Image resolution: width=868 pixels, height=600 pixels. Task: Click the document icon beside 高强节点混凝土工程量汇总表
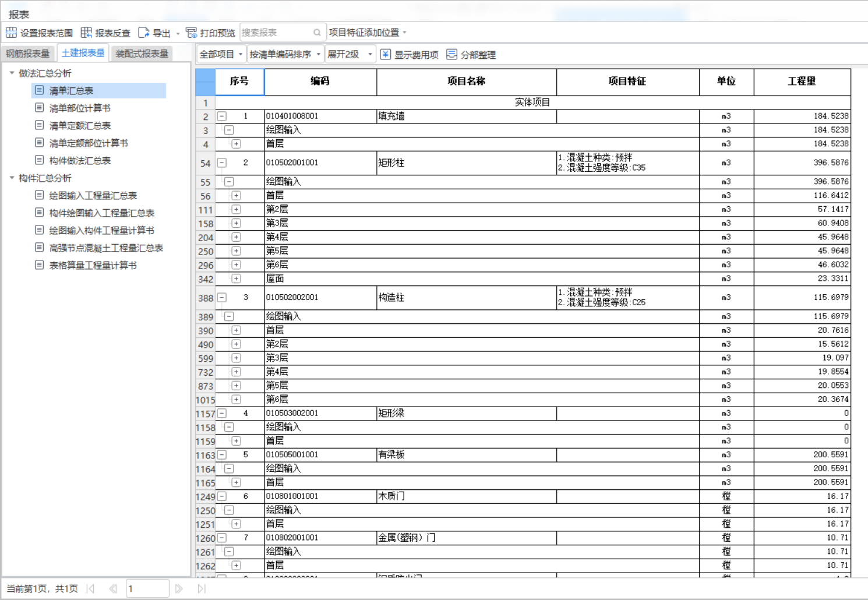coord(39,248)
